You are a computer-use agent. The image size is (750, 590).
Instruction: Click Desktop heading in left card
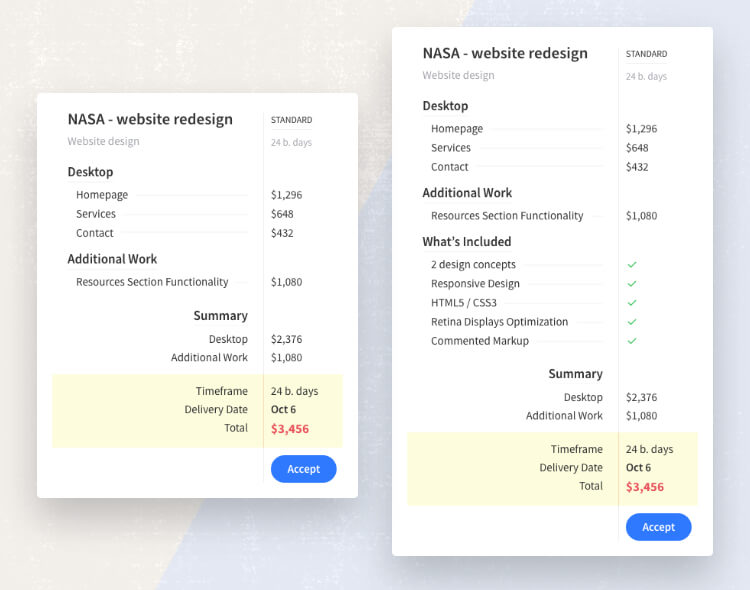point(90,172)
